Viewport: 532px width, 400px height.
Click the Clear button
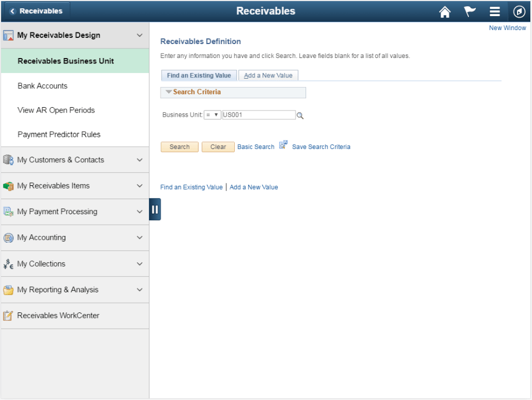pyautogui.click(x=217, y=147)
